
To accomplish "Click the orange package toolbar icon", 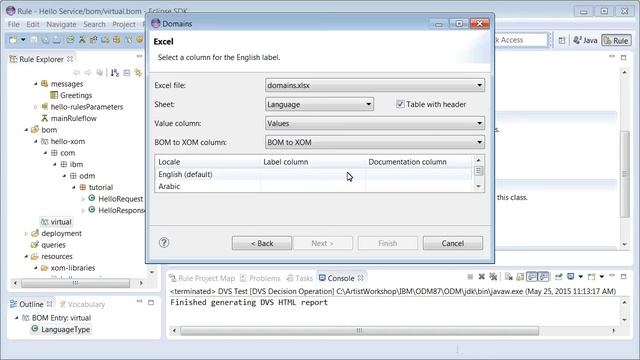I will [117, 40].
